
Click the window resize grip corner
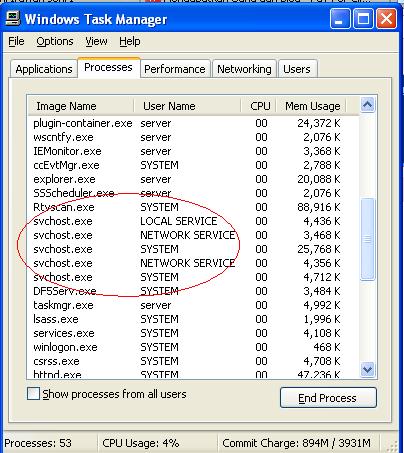tap(393, 446)
